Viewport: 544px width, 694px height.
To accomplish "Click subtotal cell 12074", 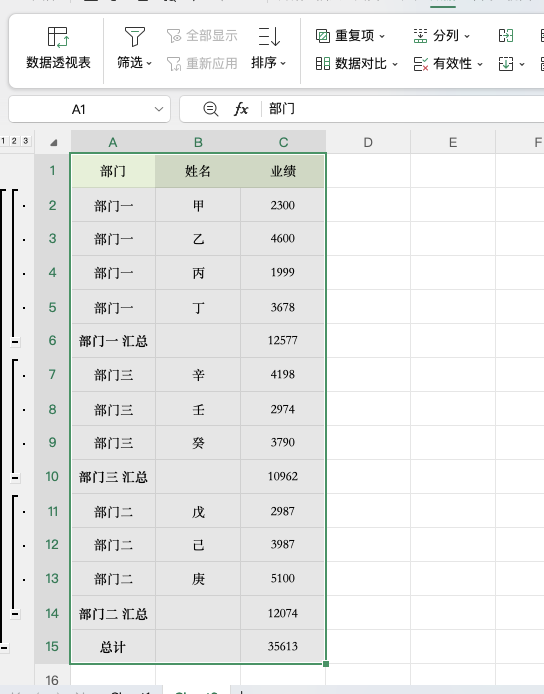I will point(283,613).
